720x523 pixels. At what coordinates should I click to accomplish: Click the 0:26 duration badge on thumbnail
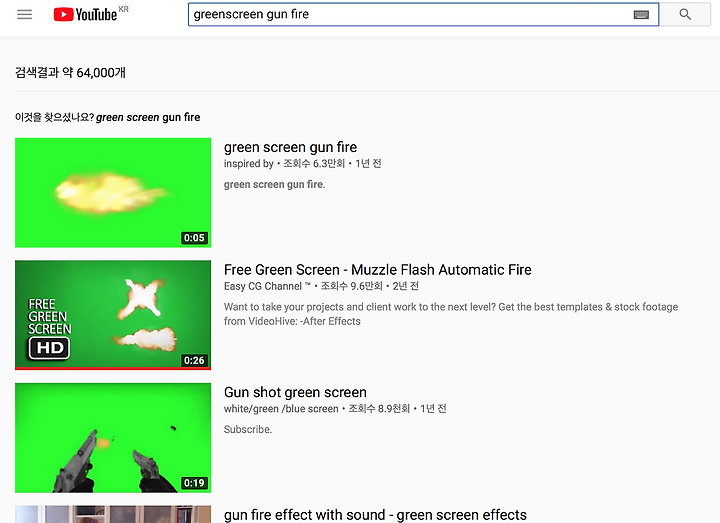[x=194, y=360]
